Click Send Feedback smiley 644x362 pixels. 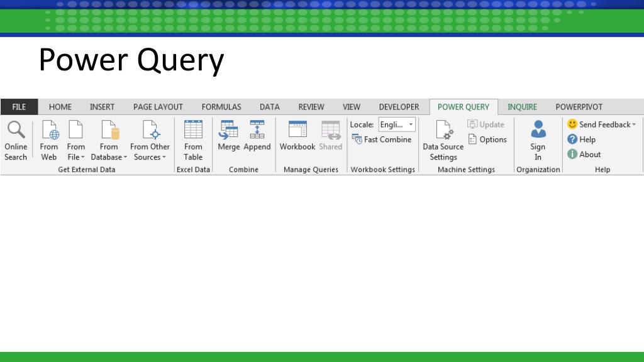572,124
